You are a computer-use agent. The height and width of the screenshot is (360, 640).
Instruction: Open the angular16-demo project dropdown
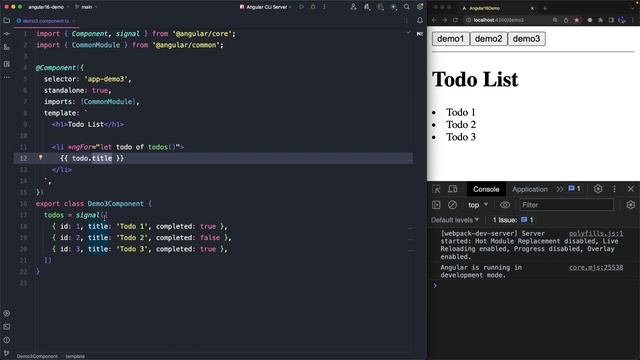pos(48,7)
